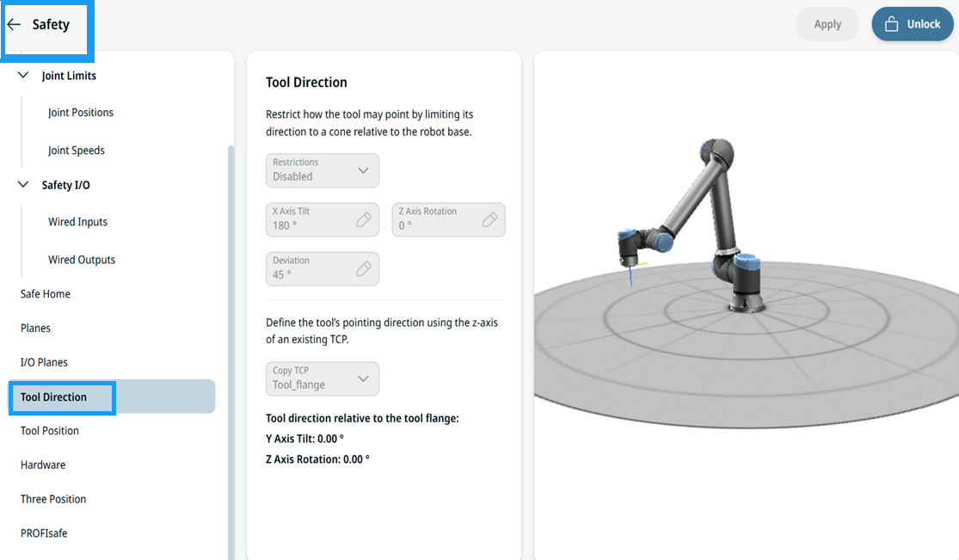Open the Wired Outputs page
This screenshot has width=959, height=560.
[82, 260]
